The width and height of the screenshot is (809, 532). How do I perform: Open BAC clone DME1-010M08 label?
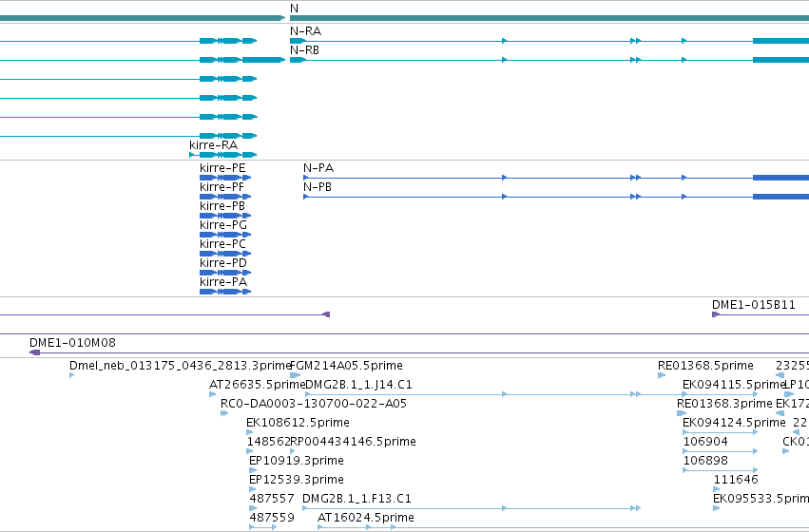pyautogui.click(x=73, y=342)
